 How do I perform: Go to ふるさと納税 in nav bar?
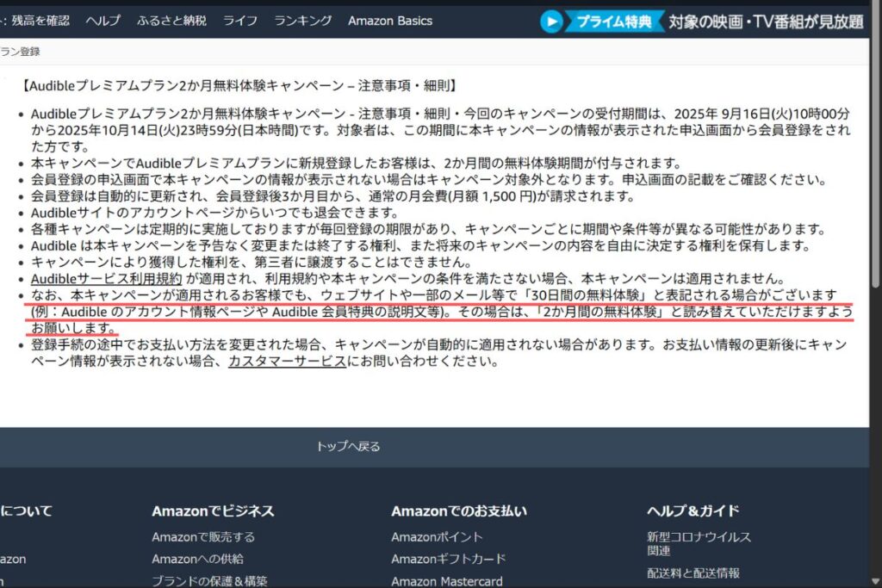(171, 21)
